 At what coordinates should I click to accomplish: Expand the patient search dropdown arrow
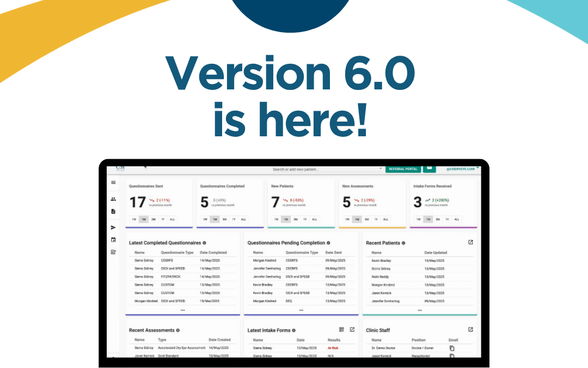[381, 169]
